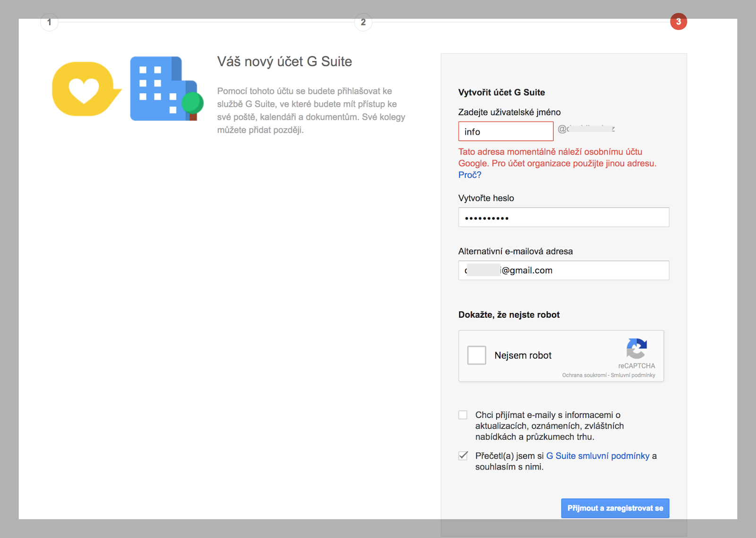Click the "Proč?" link

(470, 175)
